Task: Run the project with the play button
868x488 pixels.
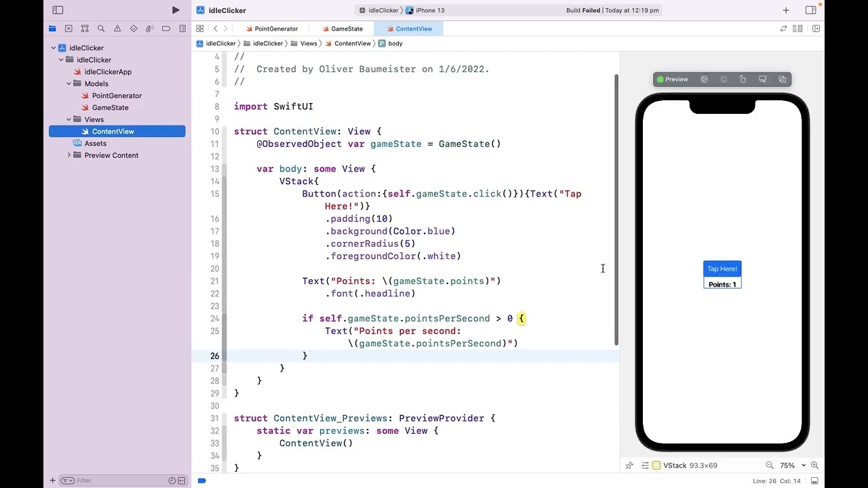Action: click(176, 10)
